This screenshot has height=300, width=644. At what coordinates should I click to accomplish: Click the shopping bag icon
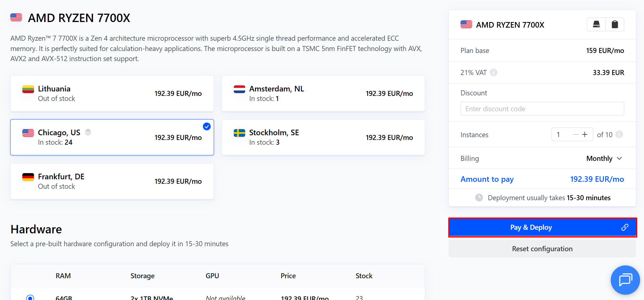click(615, 25)
